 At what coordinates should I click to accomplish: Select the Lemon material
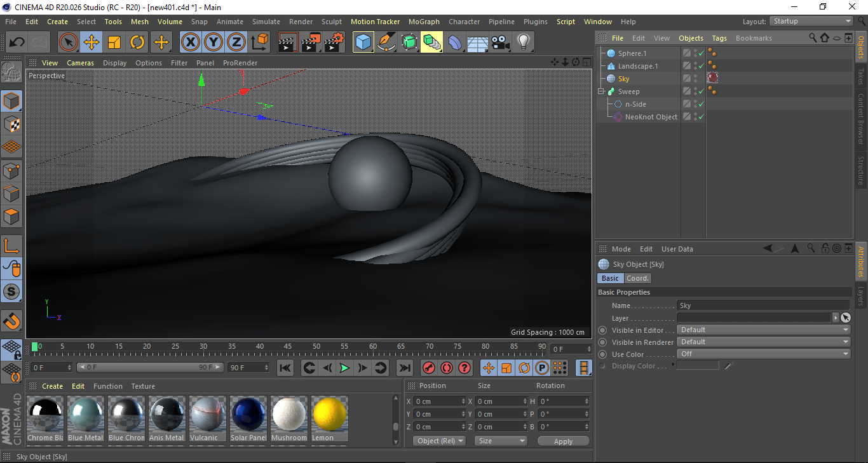(329, 419)
